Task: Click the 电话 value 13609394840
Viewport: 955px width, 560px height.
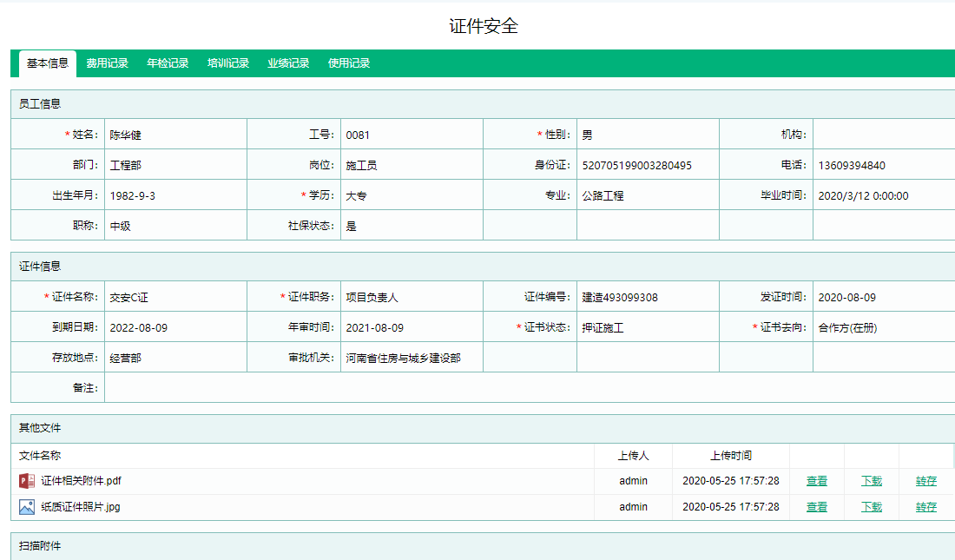Action: 852,165
